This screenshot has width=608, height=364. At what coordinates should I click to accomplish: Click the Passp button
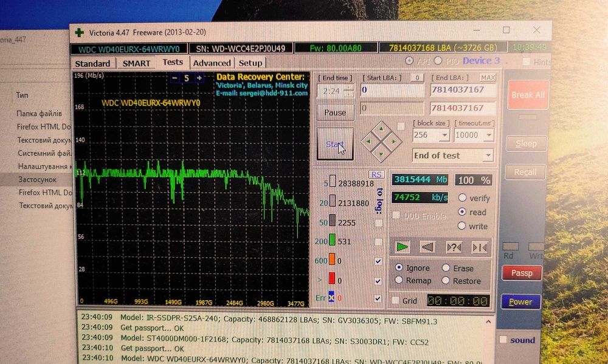point(522,273)
